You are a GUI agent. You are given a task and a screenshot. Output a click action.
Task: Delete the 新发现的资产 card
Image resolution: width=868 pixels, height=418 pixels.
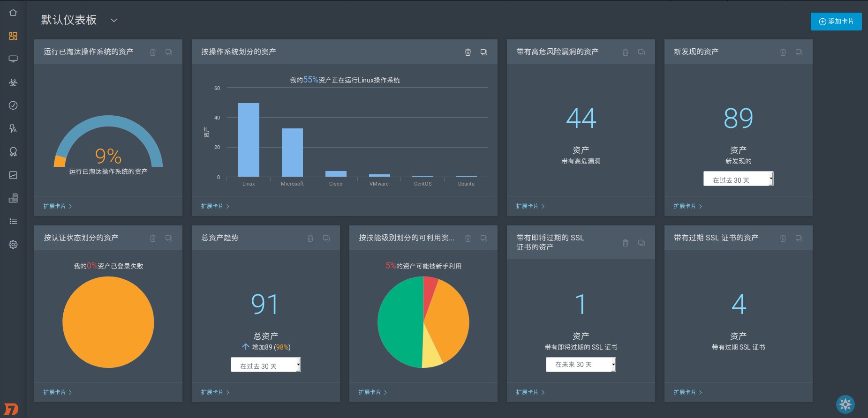(x=783, y=52)
